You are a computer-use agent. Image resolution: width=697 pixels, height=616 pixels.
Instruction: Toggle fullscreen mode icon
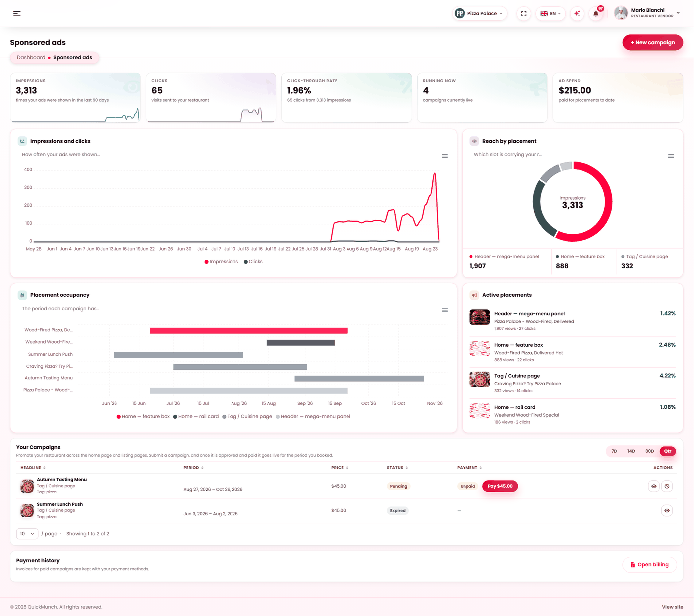coord(524,14)
